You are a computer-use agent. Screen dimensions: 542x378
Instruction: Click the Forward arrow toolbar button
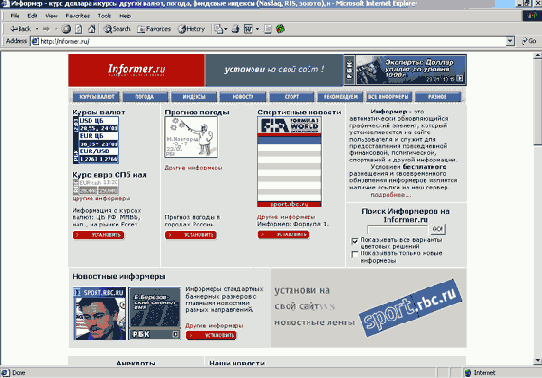(x=46, y=29)
